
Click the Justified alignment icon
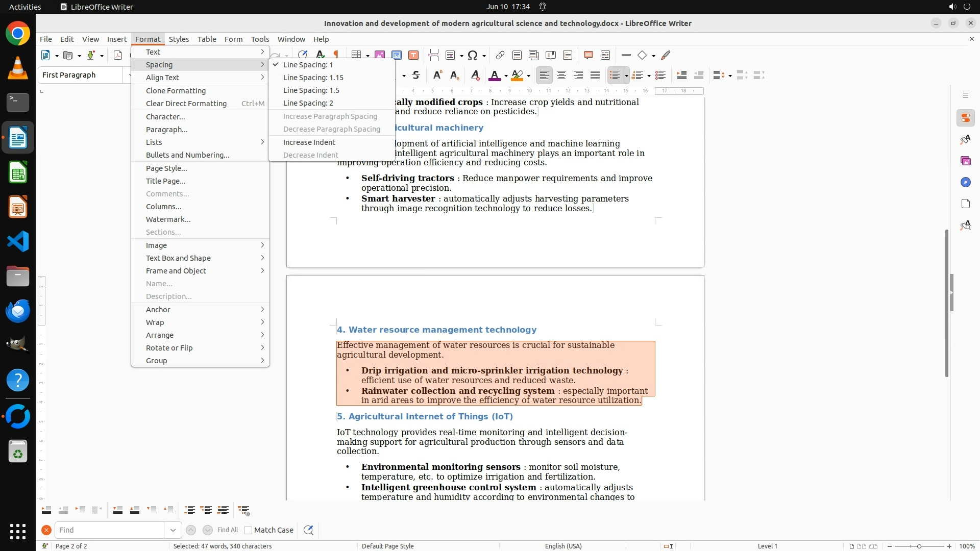[595, 76]
